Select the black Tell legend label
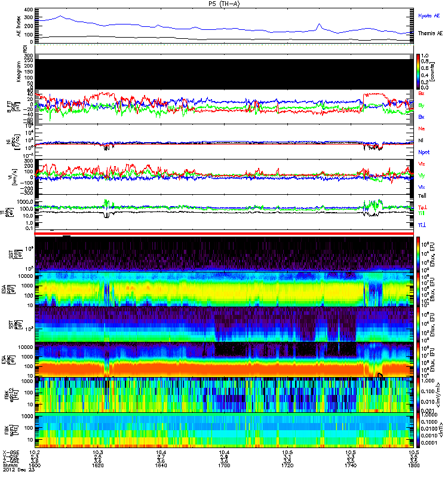The width and height of the screenshot is (448, 478). (x=422, y=196)
